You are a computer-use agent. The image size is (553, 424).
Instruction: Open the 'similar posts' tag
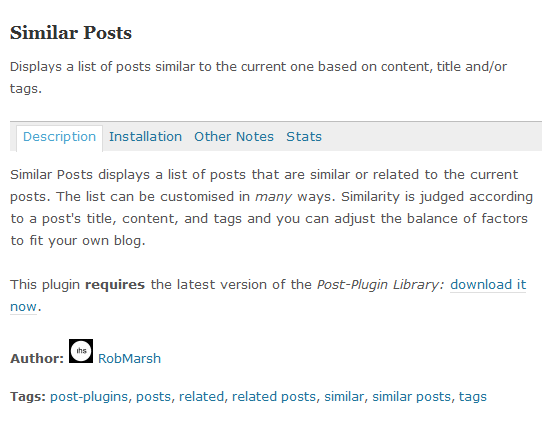click(412, 397)
